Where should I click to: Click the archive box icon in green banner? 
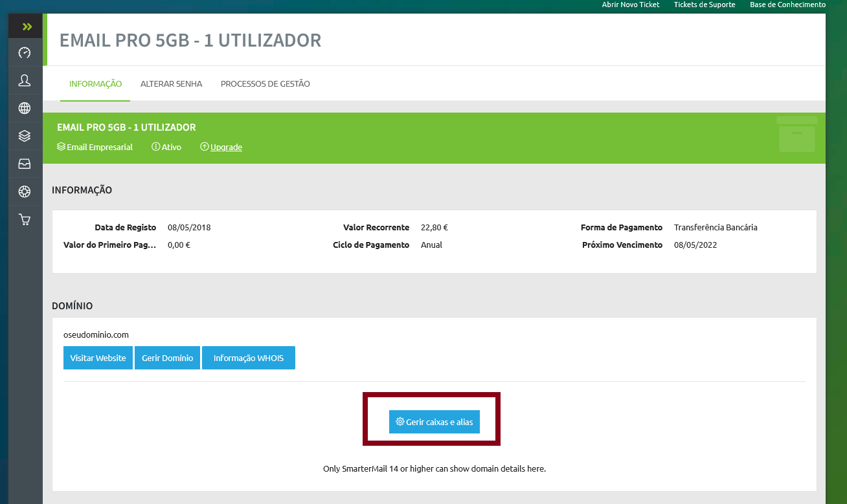tap(796, 135)
